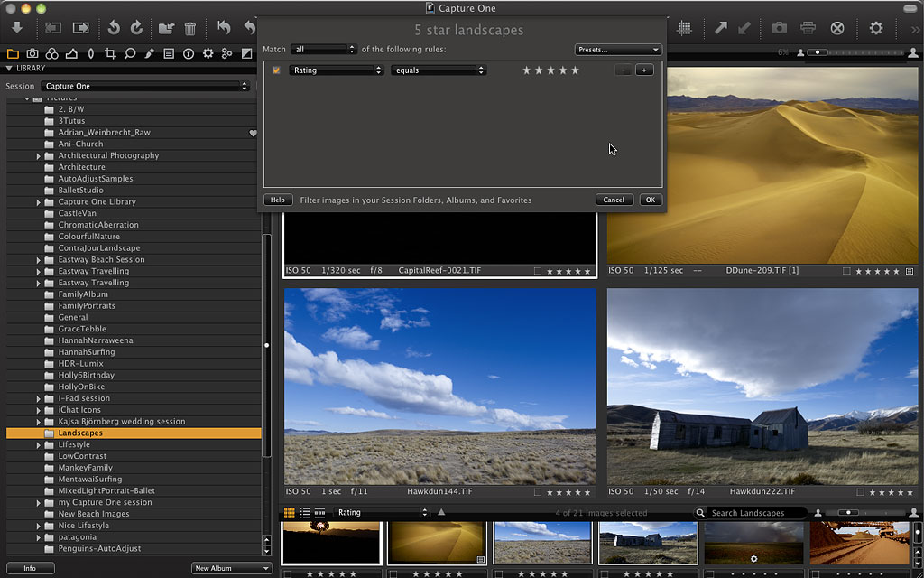Image resolution: width=924 pixels, height=578 pixels.
Task: Click the print icon in toolbar
Action: point(808,28)
